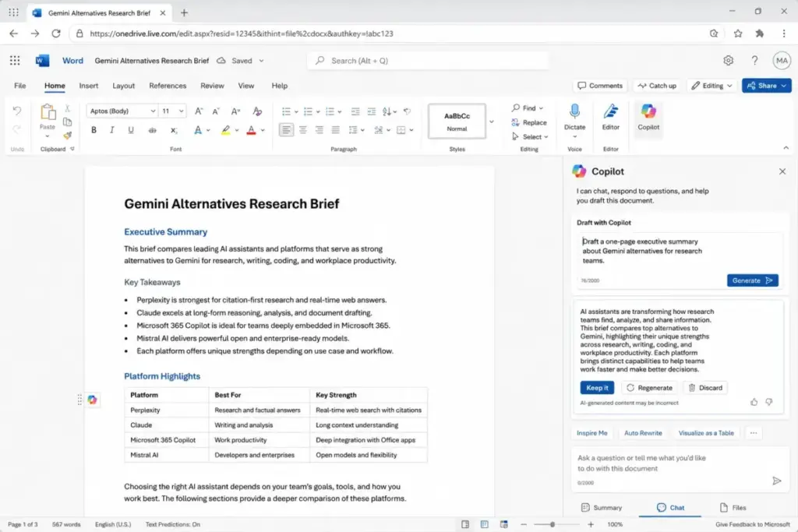The image size is (798, 532).
Task: Give thumbs up to Copilot response
Action: click(754, 402)
